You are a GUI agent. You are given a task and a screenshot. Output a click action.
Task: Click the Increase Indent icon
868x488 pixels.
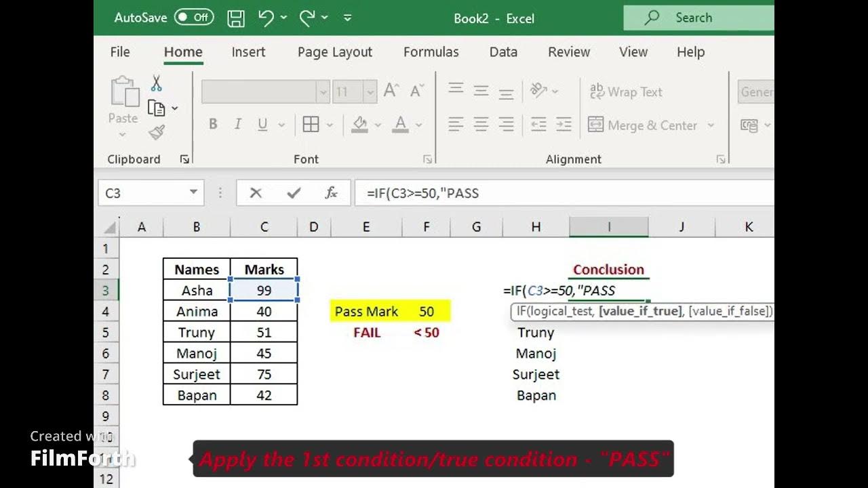coord(564,124)
